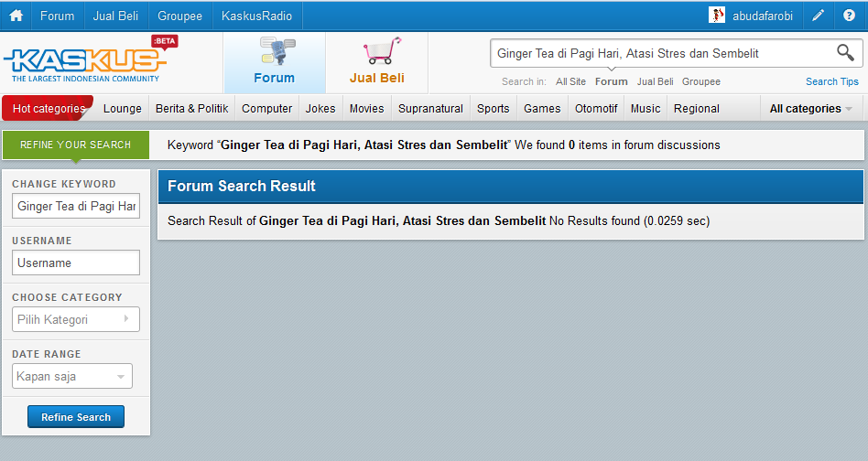Click the pencil edit icon

point(819,16)
